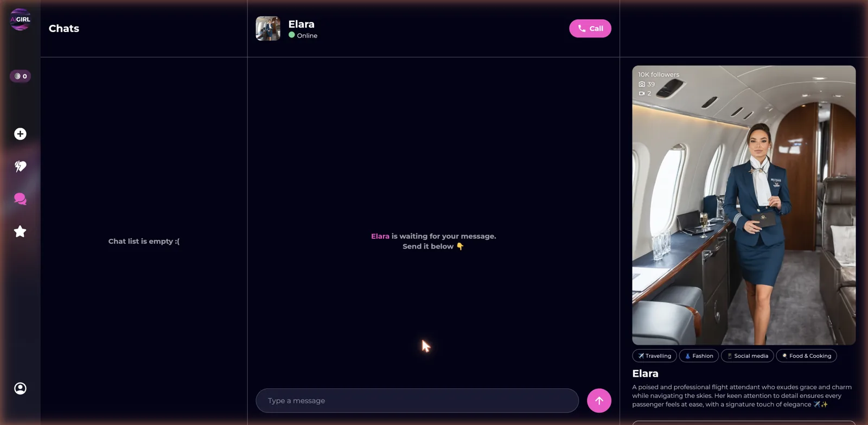This screenshot has height=425, width=868.
Task: Click Elara's name below the profile photo
Action: tap(645, 373)
